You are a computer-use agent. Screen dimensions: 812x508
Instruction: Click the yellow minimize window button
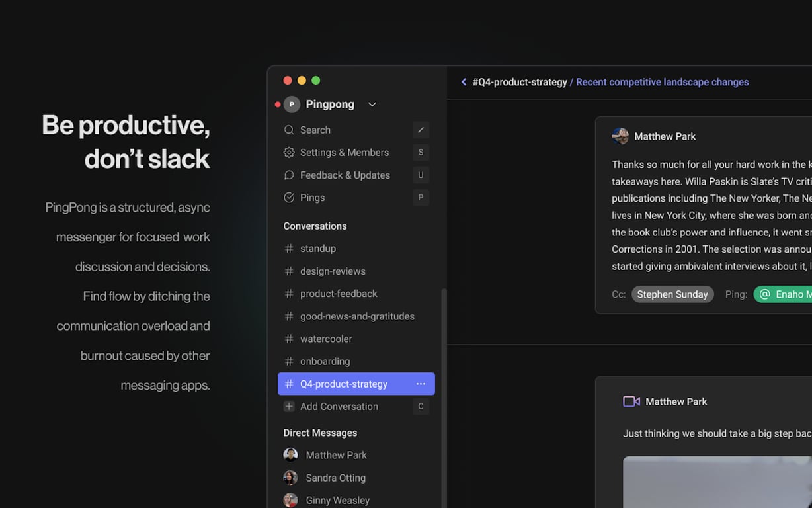click(x=302, y=81)
